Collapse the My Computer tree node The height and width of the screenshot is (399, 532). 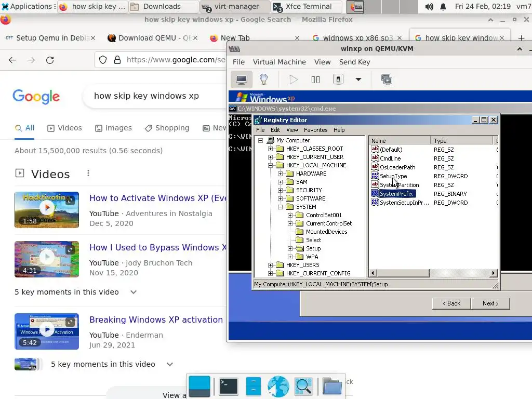[x=261, y=140]
